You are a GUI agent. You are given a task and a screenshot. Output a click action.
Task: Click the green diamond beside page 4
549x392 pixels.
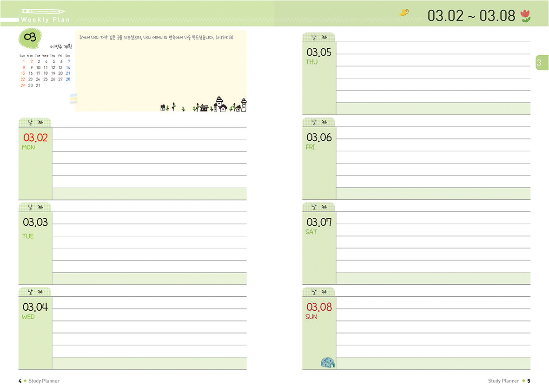click(x=25, y=381)
